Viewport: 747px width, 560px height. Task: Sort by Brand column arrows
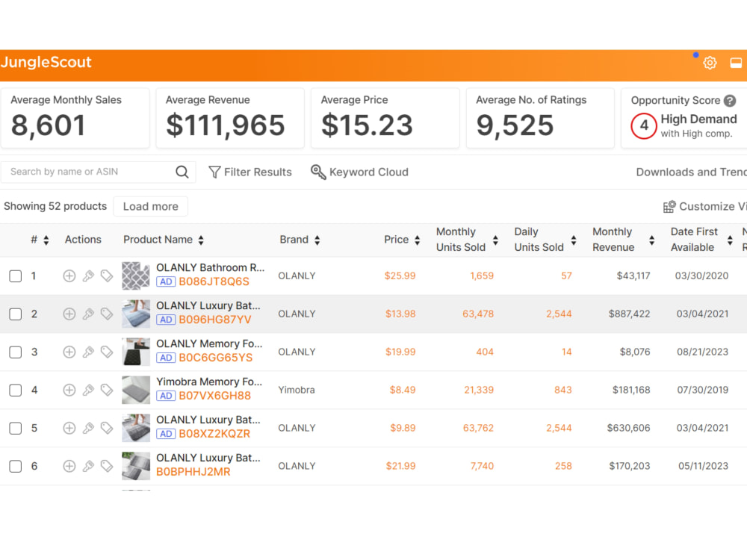coord(317,240)
